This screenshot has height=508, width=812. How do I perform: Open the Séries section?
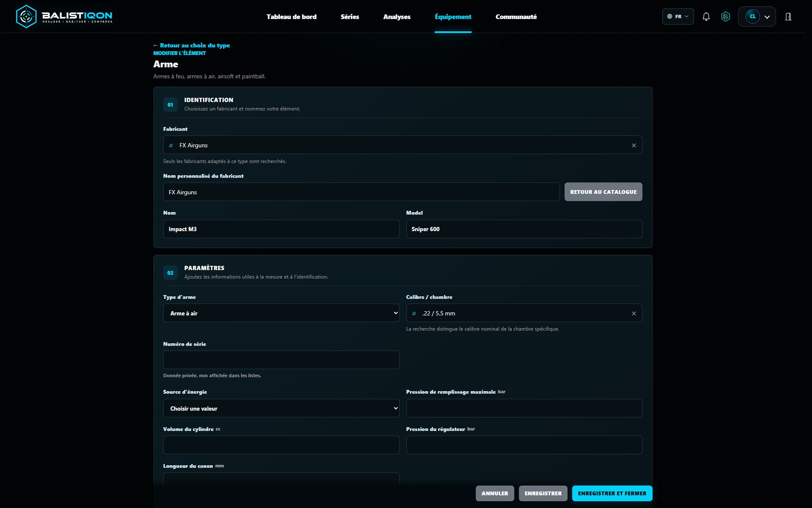(x=350, y=17)
